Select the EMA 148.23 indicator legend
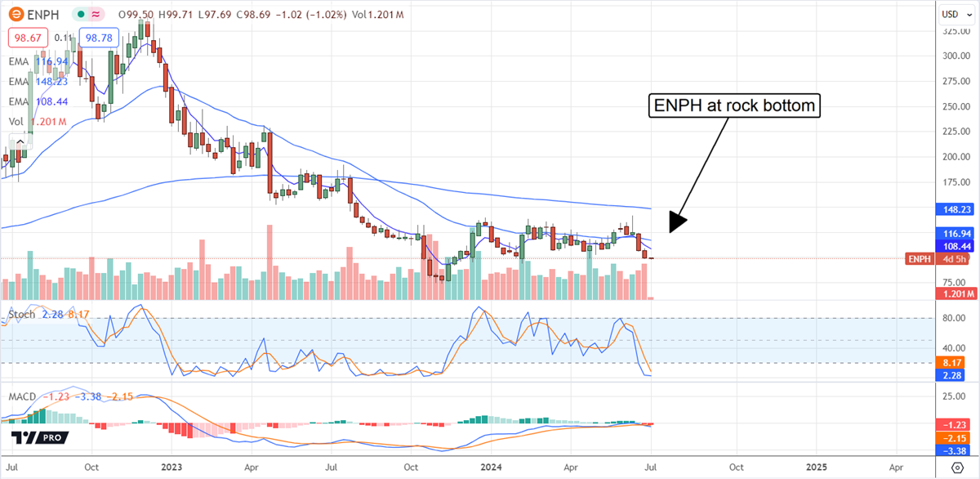The image size is (980, 479). click(x=38, y=81)
